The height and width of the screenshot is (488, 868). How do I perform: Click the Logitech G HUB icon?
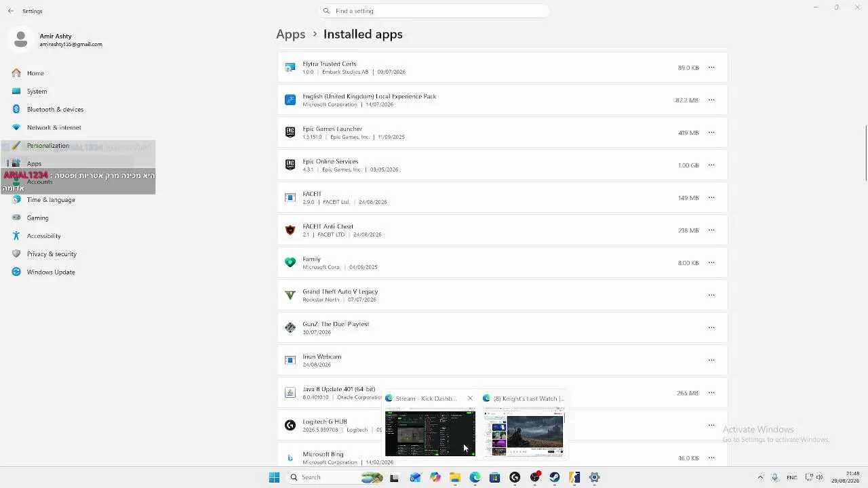(x=290, y=426)
